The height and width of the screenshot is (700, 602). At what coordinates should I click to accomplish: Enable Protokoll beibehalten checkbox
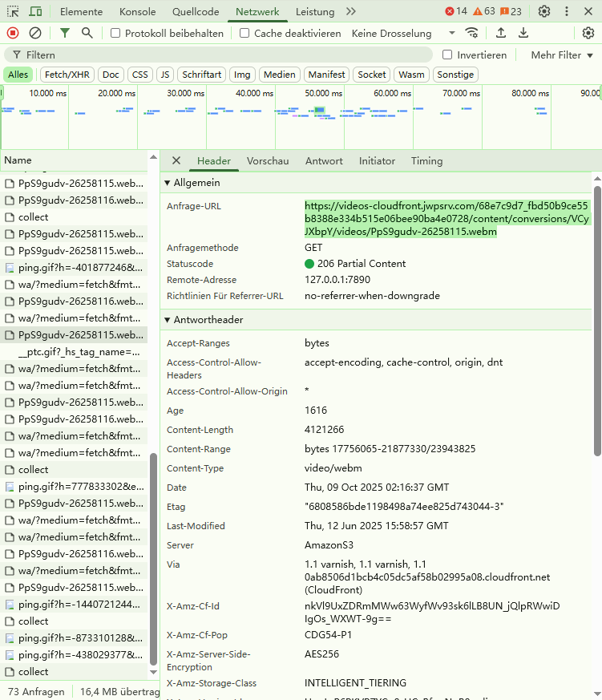point(115,33)
